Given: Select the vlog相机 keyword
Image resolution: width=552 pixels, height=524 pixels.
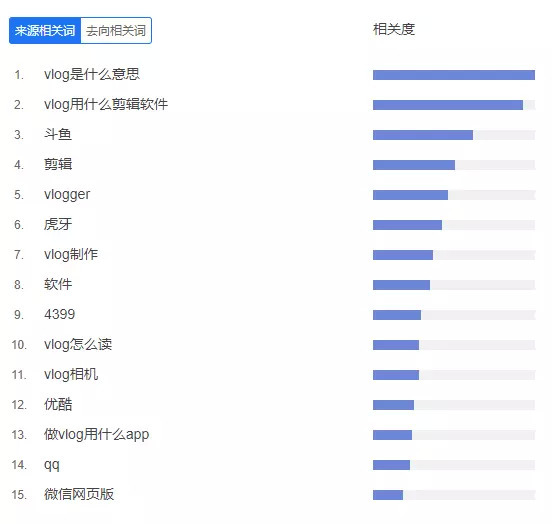Looking at the screenshot, I should 71,374.
